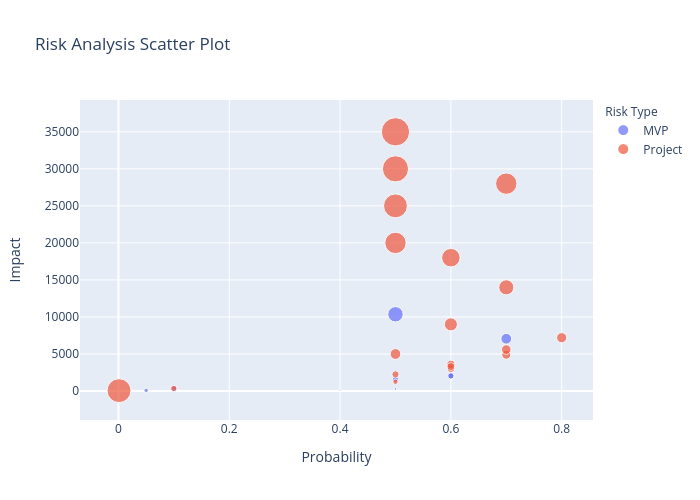Pick the Project bubble at impact 20000

(395, 243)
